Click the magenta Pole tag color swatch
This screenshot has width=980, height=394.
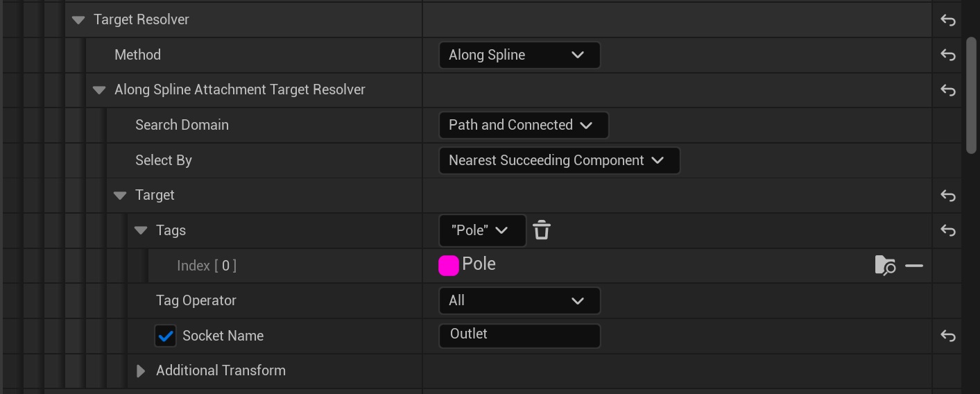pyautogui.click(x=449, y=266)
